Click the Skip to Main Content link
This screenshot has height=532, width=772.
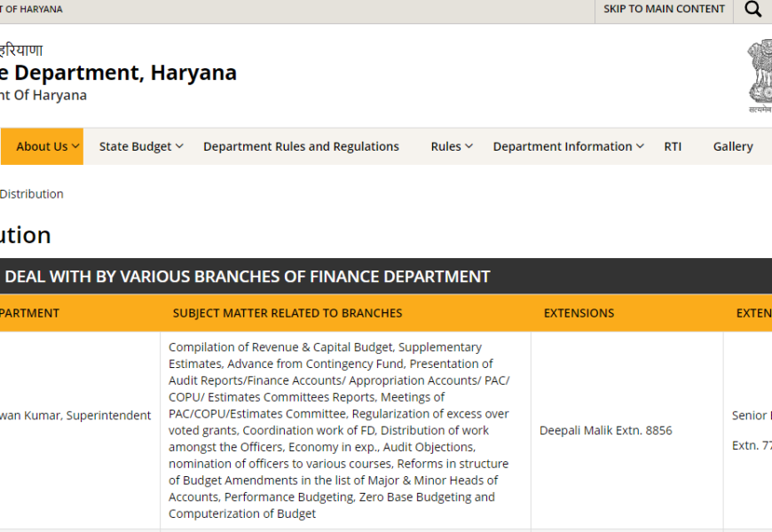[664, 9]
